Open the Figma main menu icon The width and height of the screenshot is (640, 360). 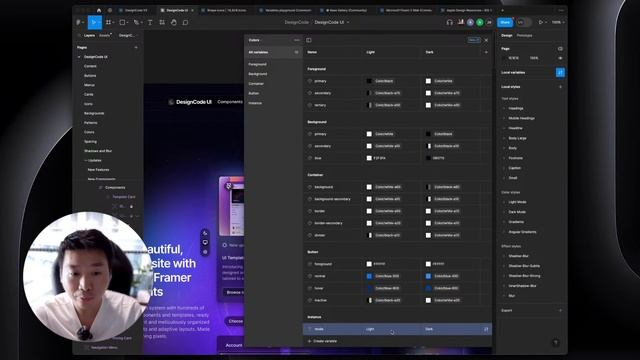tap(78, 22)
